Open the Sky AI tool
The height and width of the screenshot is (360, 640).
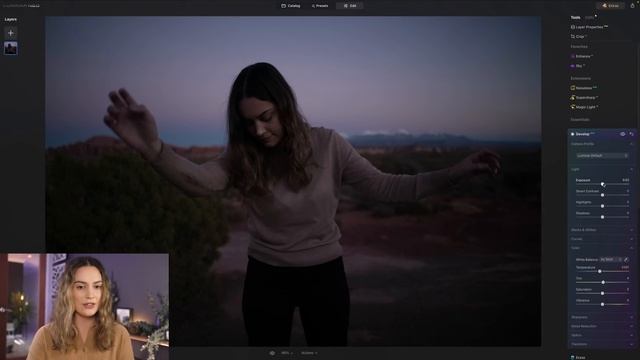[x=578, y=66]
